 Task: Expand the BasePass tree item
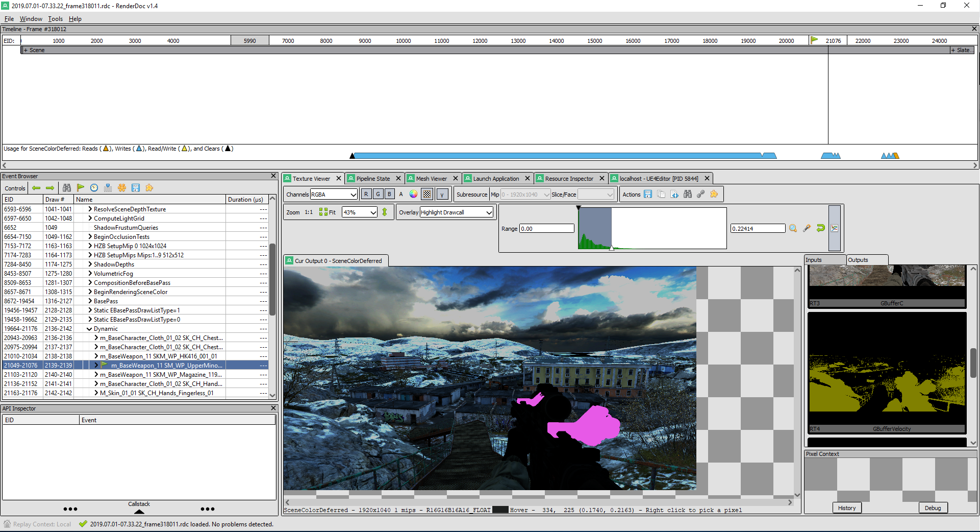coord(90,301)
